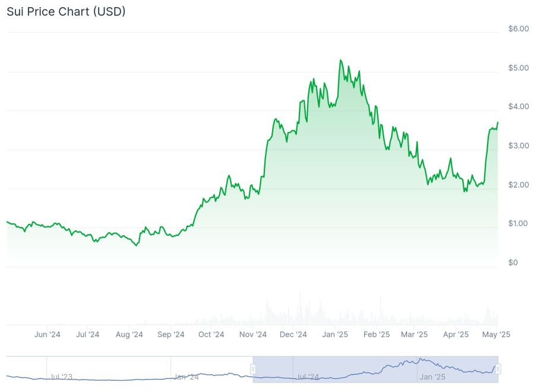The image size is (537, 392).
Task: Click the tallest volume bar near Dec '24
Action: [300, 308]
